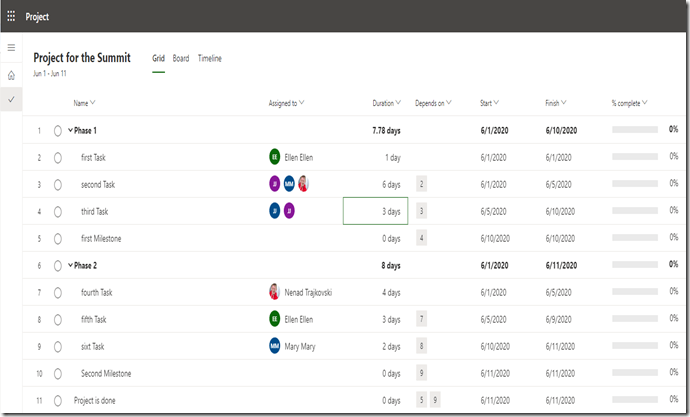The image size is (690, 417).
Task: Switch to the Board tab
Action: pos(181,58)
